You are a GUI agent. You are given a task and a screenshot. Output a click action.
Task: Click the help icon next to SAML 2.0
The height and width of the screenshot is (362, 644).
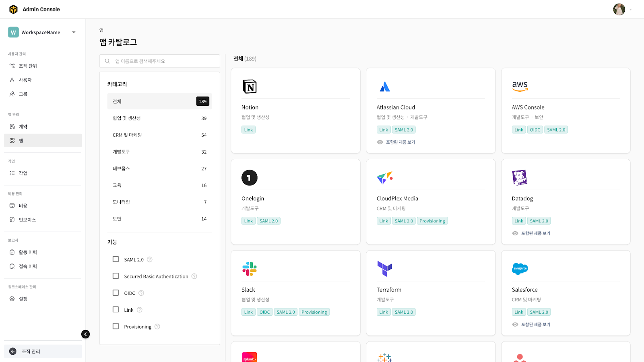click(150, 259)
